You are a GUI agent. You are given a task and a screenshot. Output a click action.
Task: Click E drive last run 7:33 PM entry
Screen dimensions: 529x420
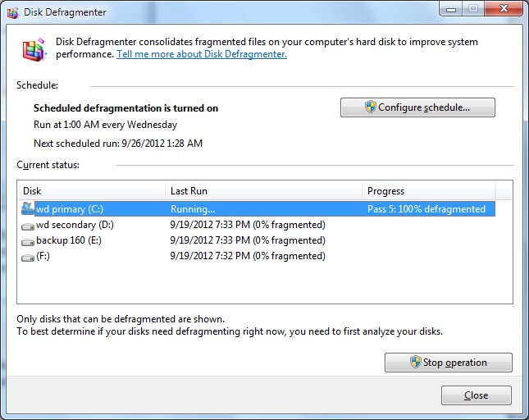pos(248,240)
